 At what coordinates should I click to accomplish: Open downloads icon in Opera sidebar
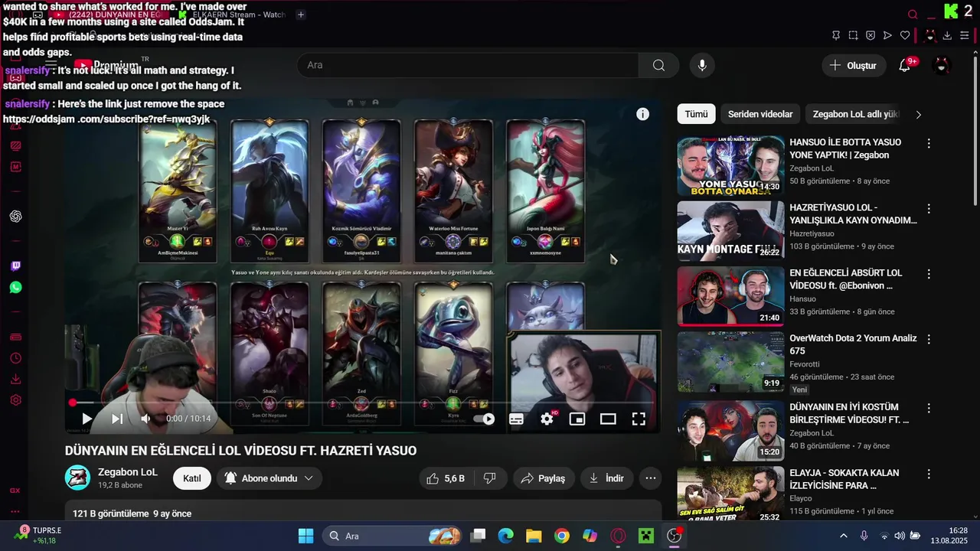coord(15,380)
